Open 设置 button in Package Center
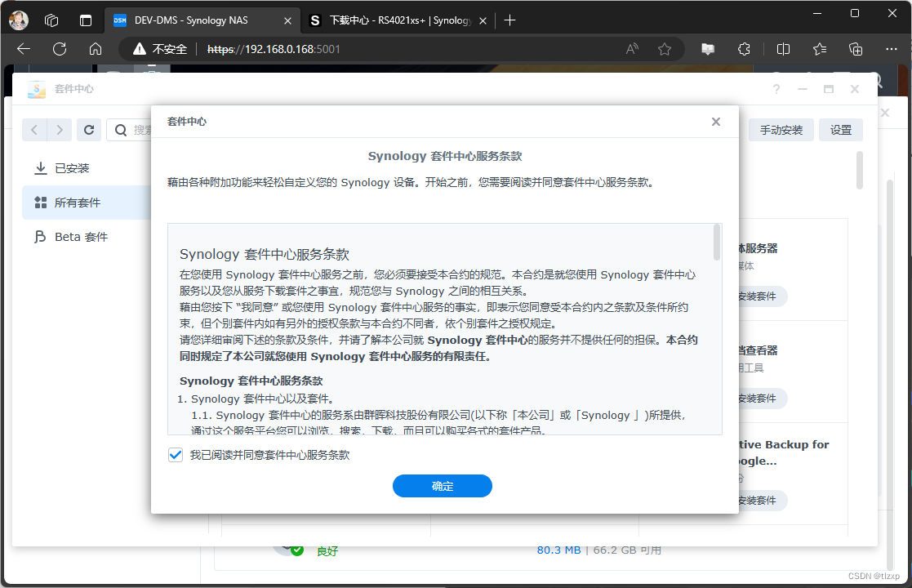This screenshot has height=588, width=912. tap(840, 130)
